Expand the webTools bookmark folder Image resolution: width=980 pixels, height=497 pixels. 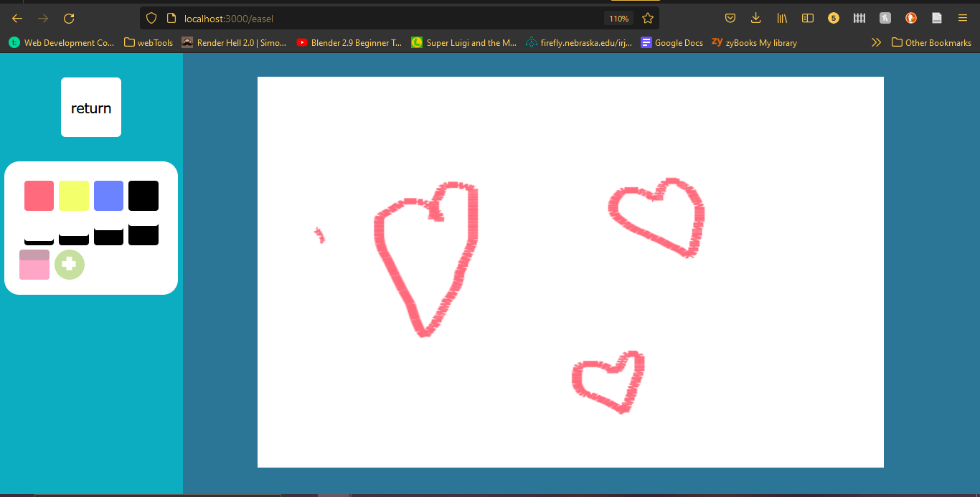point(149,43)
